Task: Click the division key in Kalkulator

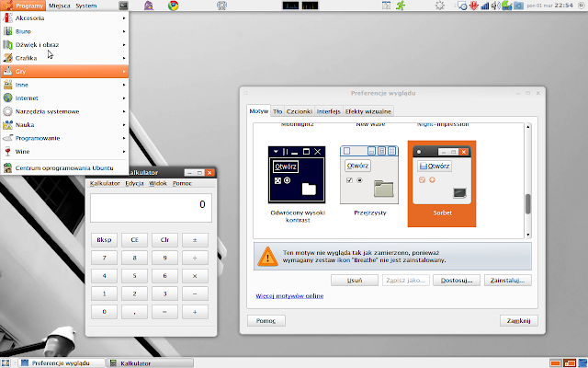Action: point(195,258)
